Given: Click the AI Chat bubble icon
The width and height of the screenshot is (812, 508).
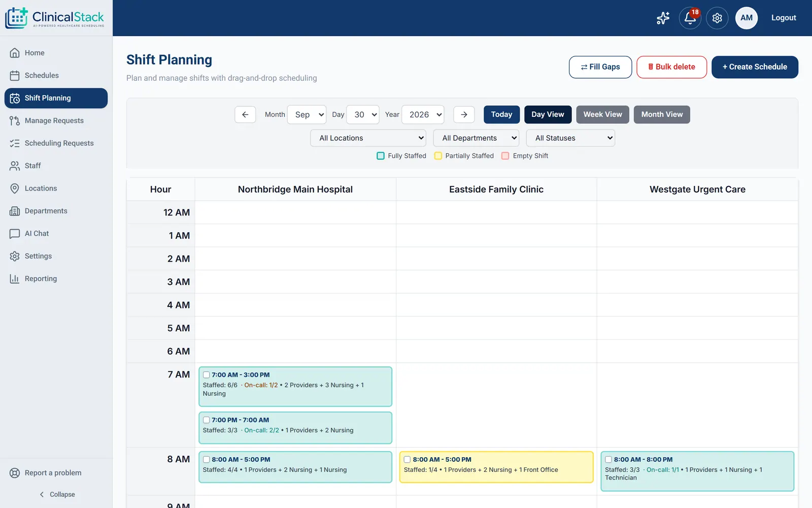Looking at the screenshot, I should pyautogui.click(x=15, y=234).
